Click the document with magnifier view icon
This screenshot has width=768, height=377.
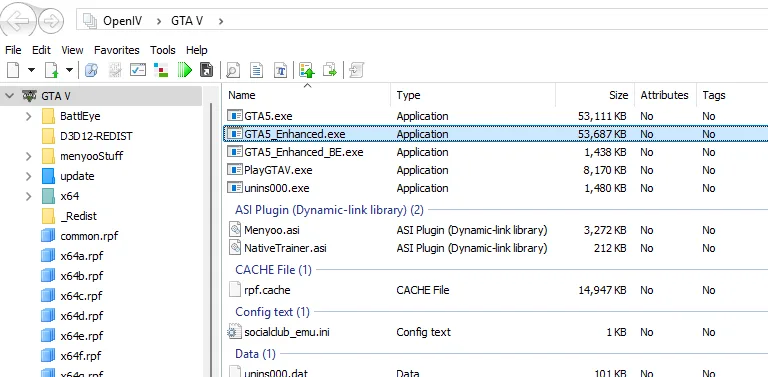click(233, 71)
